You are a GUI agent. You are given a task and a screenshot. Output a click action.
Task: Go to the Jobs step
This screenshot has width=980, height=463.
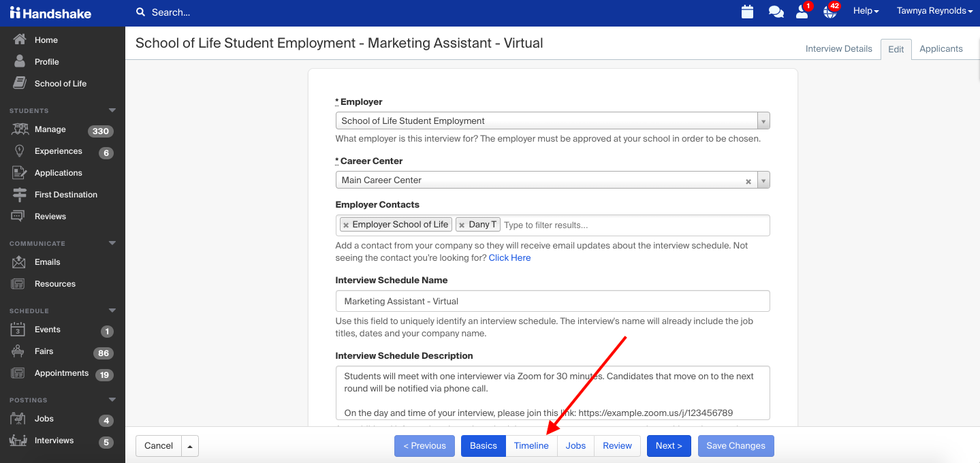click(x=575, y=446)
